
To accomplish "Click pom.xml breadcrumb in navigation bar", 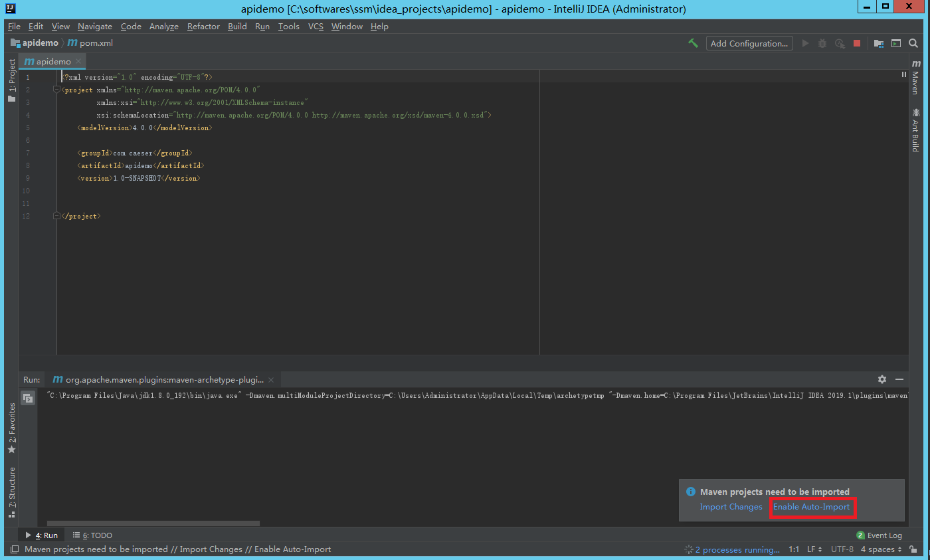I will coord(90,43).
